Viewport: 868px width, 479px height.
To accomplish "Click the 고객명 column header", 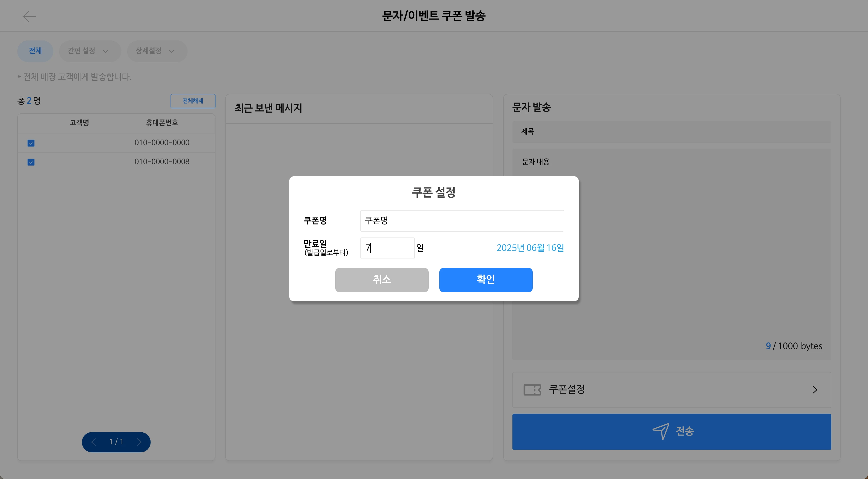I will pyautogui.click(x=79, y=123).
